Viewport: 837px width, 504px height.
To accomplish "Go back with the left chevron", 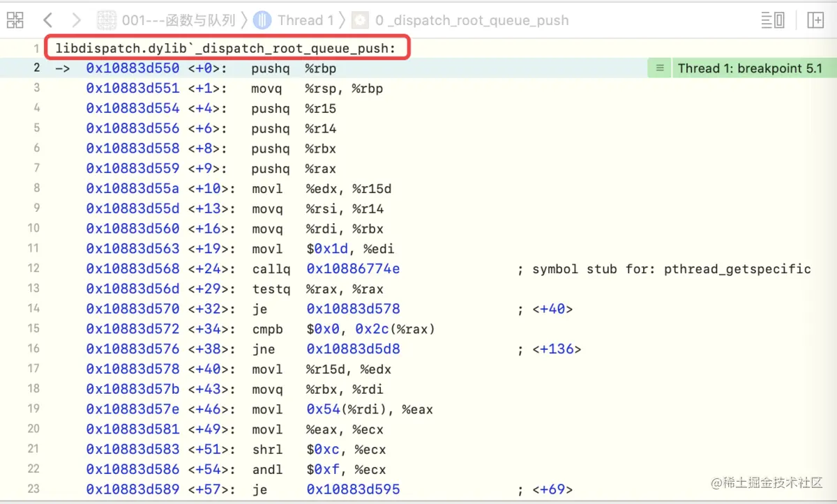I will tap(47, 20).
